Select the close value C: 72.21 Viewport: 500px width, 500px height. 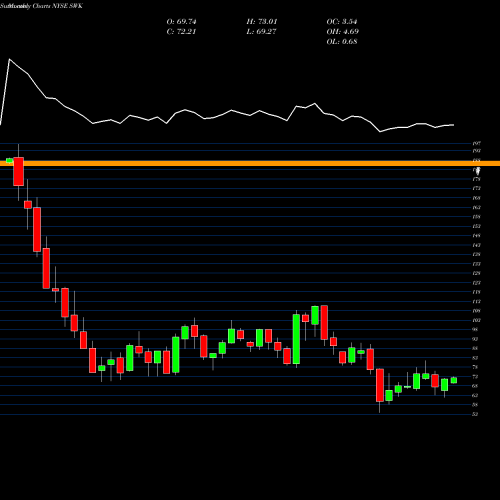coord(181,32)
